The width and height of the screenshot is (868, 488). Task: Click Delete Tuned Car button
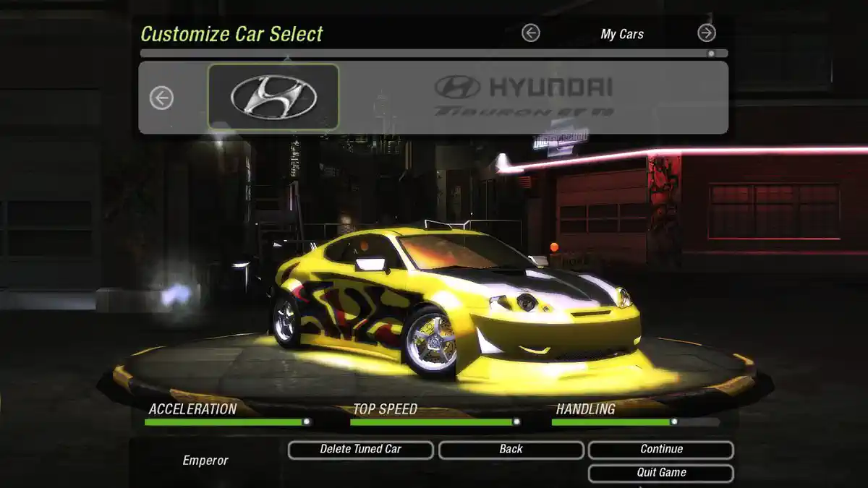tap(361, 450)
